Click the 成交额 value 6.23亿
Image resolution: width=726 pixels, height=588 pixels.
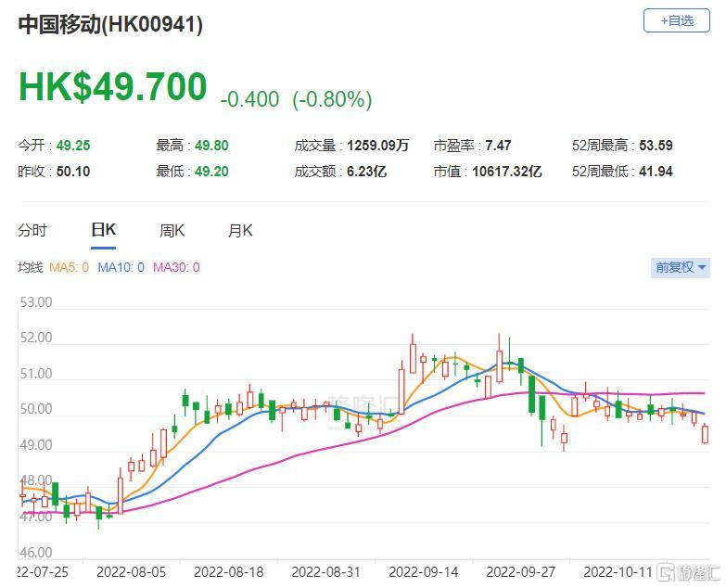point(366,172)
